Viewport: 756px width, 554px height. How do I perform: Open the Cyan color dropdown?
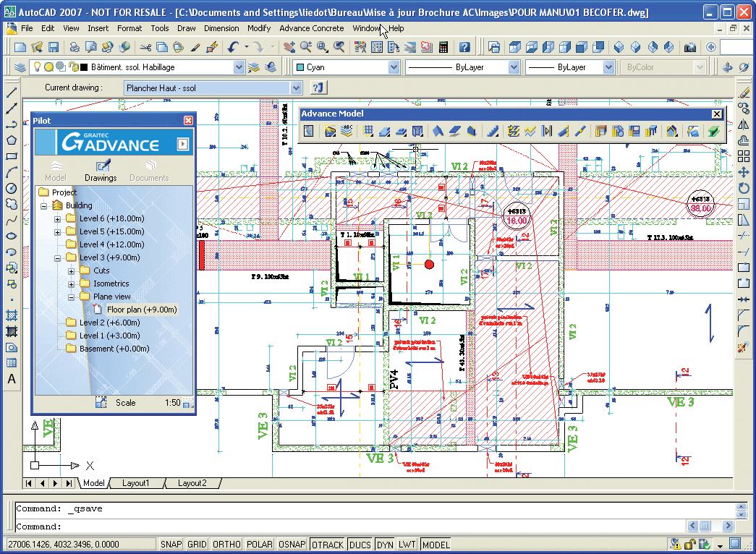pyautogui.click(x=394, y=67)
